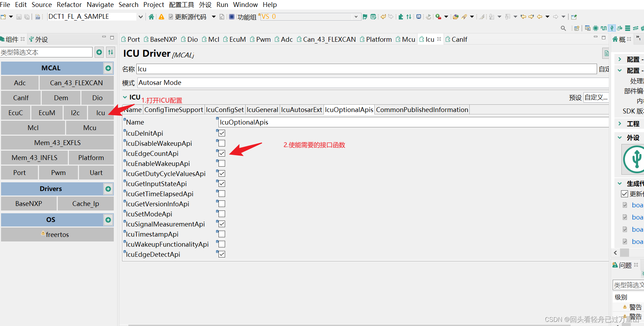Collapse the ICU section chevron
This screenshot has width=644, height=326.
click(125, 97)
